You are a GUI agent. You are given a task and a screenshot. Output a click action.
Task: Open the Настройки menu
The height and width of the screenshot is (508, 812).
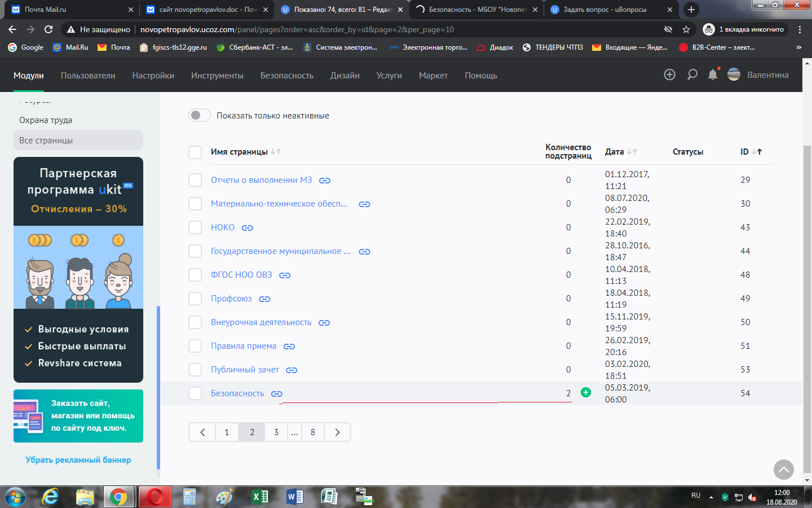tap(153, 76)
